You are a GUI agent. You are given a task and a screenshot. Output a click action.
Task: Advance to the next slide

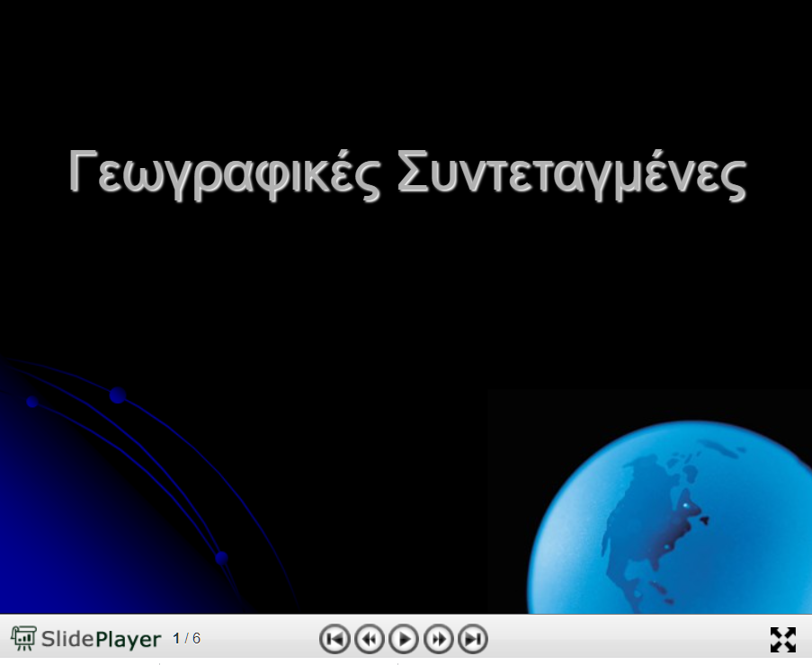point(439,639)
